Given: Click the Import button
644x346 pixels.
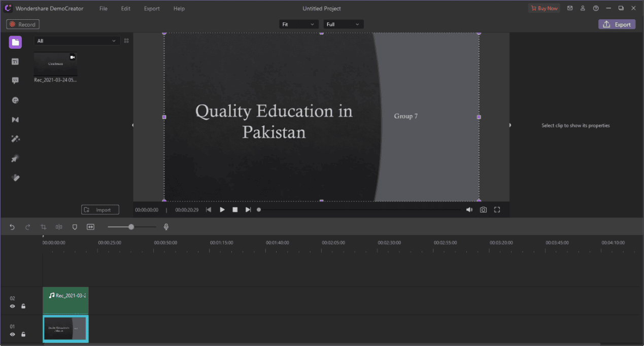Looking at the screenshot, I should [x=100, y=210].
